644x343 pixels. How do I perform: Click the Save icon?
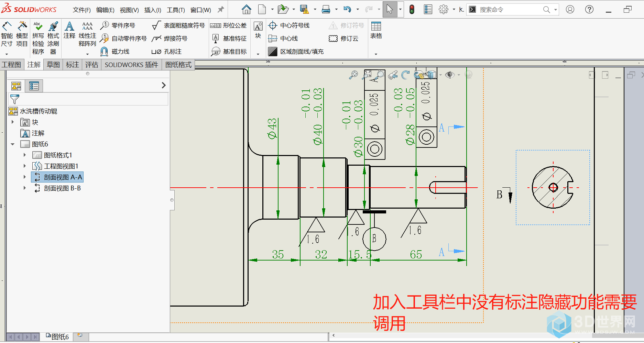coord(304,10)
